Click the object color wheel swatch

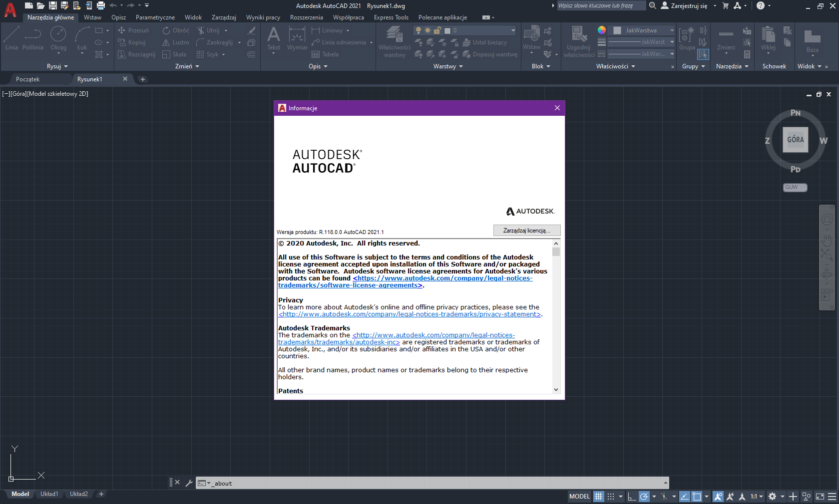602,30
